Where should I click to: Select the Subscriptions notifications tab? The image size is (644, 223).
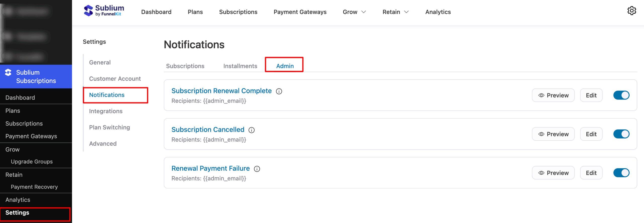click(x=185, y=66)
